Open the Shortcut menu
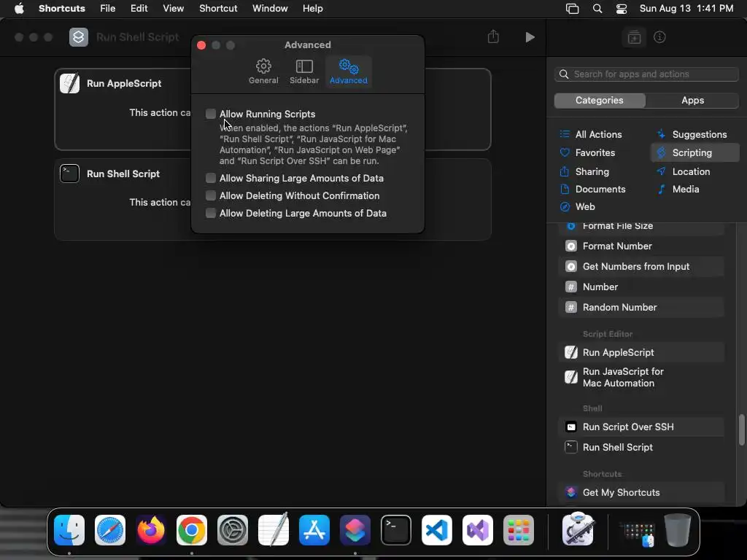The width and height of the screenshot is (747, 560). pyautogui.click(x=218, y=9)
